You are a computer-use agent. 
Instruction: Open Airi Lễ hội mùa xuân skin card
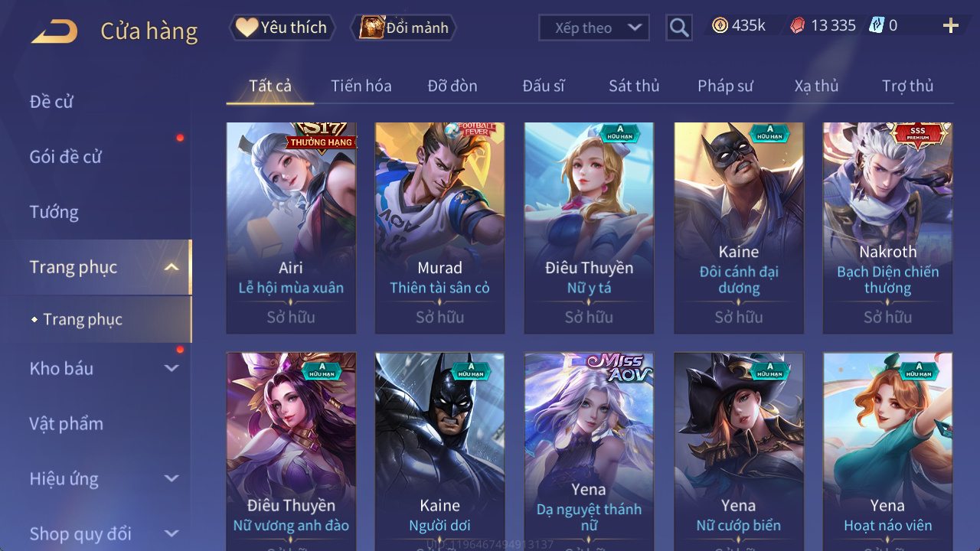(291, 228)
